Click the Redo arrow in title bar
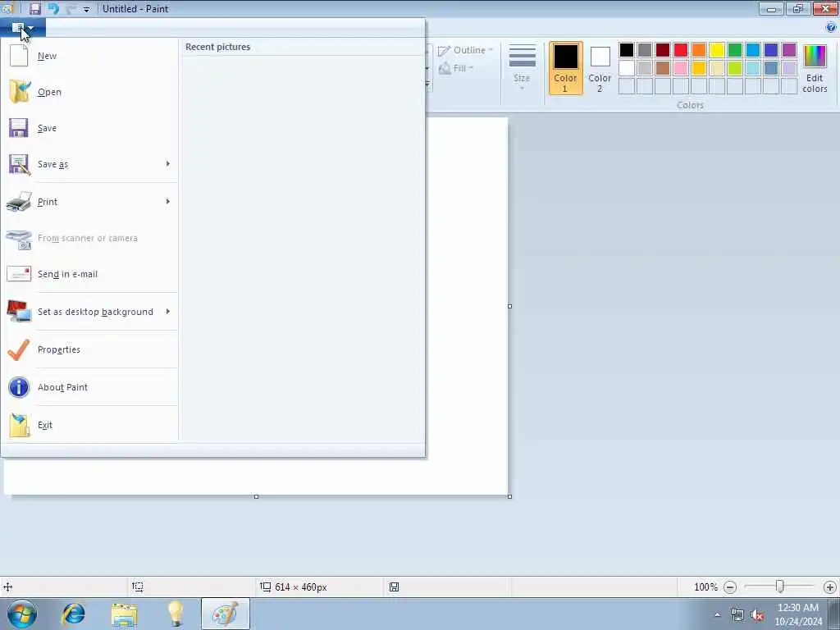The width and height of the screenshot is (840, 630). tap(71, 8)
